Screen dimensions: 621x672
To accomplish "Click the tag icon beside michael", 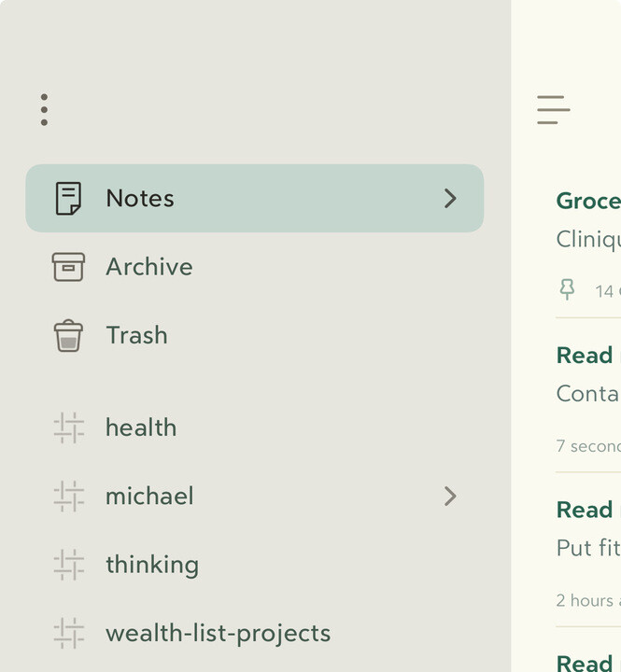I will [68, 497].
